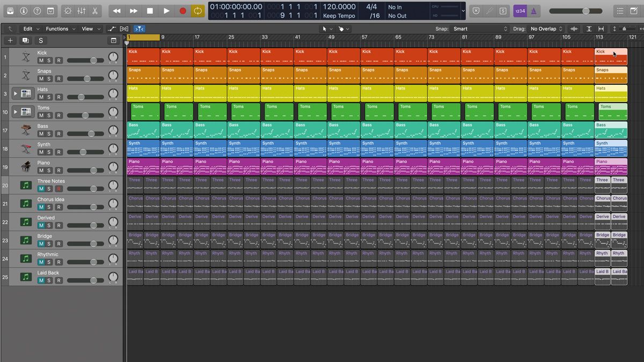The height and width of the screenshot is (362, 644).
Task: Click the piano instrument icon on the Piano track
Action: (x=25, y=166)
